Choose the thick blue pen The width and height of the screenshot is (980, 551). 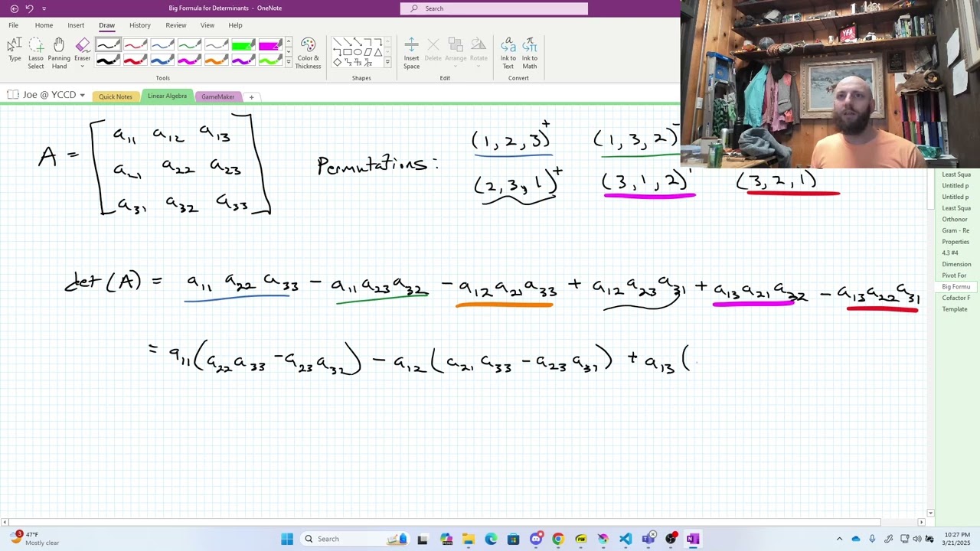162,60
